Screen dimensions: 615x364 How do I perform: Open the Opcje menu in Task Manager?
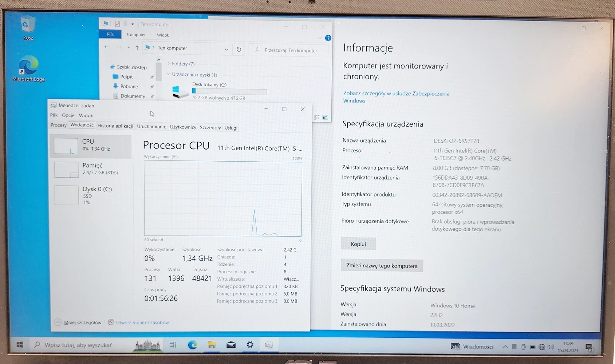68,115
